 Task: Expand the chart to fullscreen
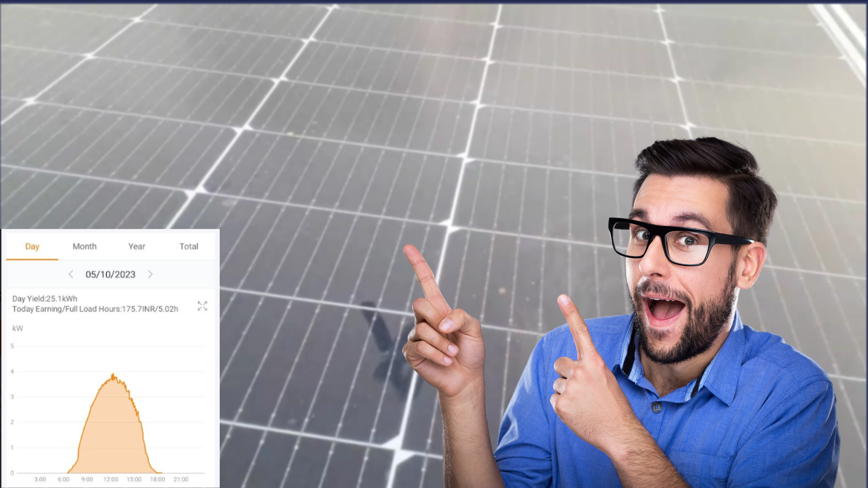202,306
